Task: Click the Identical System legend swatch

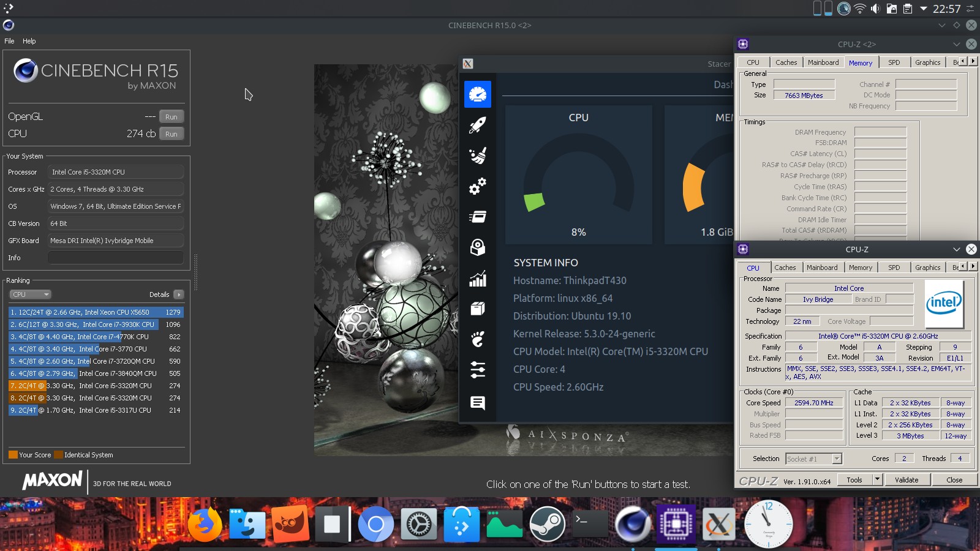Action: 58,455
